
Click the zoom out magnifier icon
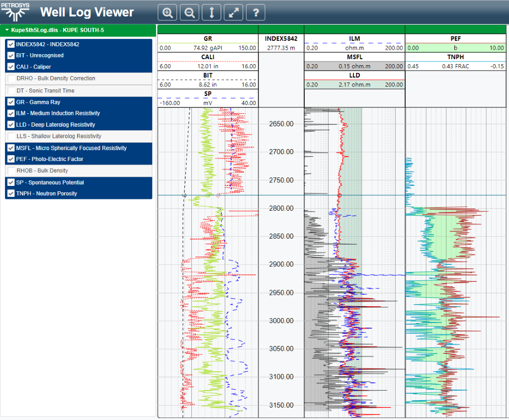[189, 13]
